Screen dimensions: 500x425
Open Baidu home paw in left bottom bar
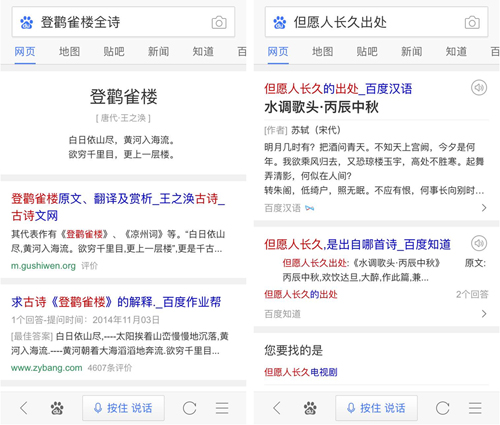(x=57, y=408)
